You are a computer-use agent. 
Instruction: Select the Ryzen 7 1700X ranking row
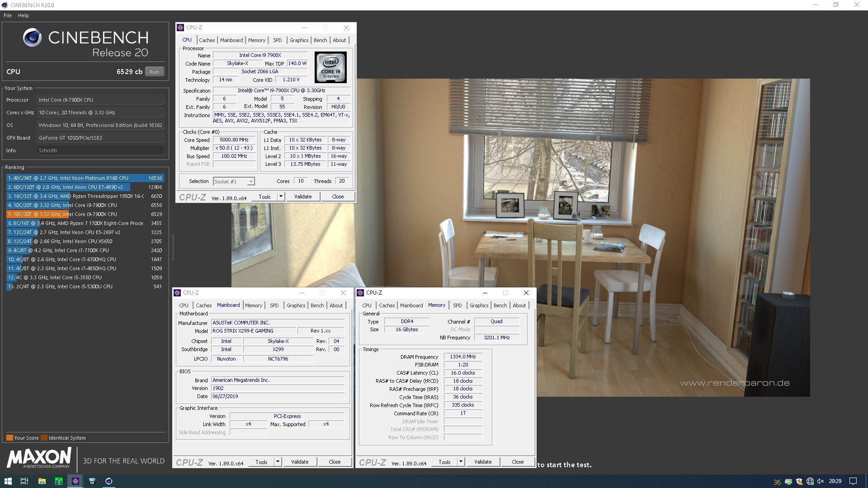coord(85,223)
